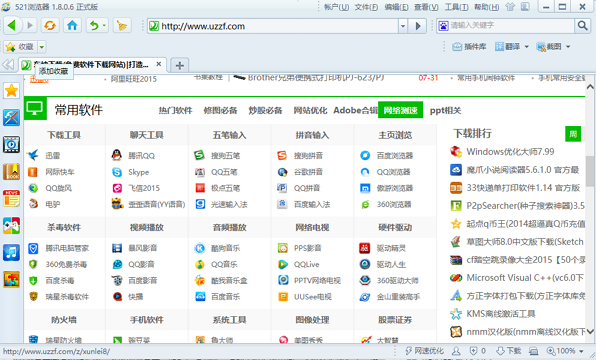Image resolution: width=596 pixels, height=360 pixels.
Task: Open the news icon in the sidebar
Action: pos(11,199)
